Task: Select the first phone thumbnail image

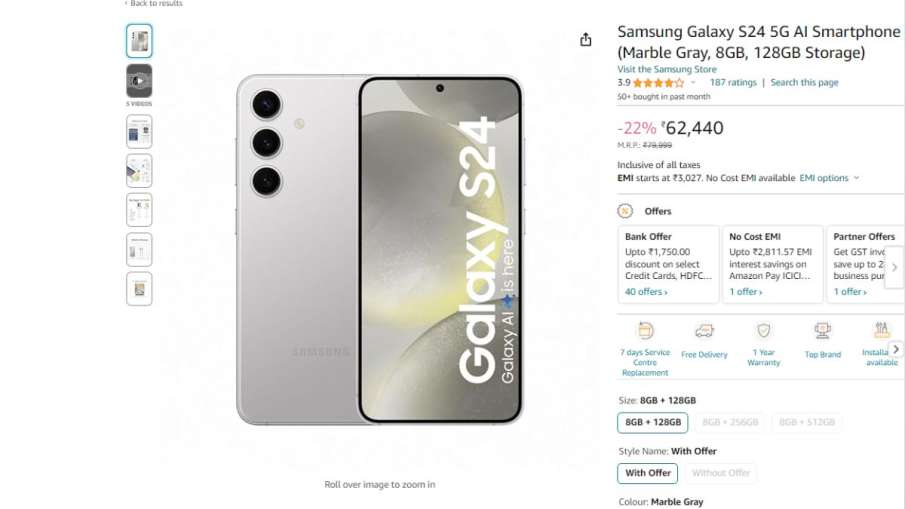Action: (139, 41)
